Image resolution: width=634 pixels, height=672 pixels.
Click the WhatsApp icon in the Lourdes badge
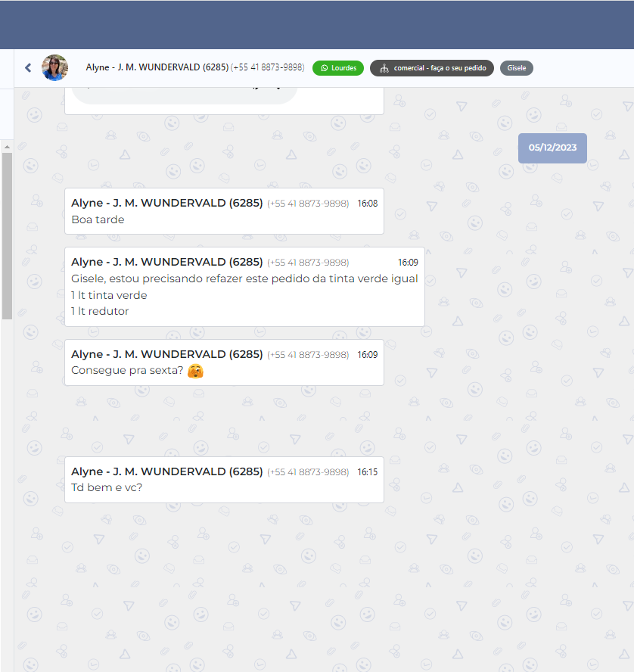click(325, 68)
